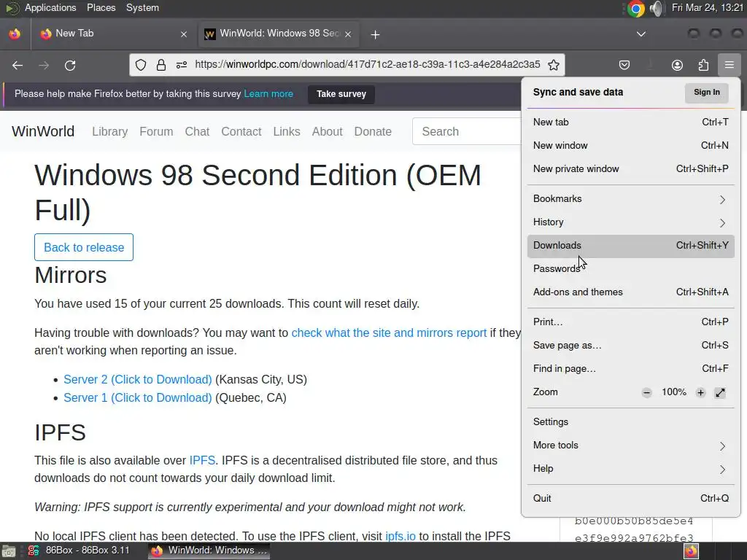Select the WinWorld: Windows 98 tab

[278, 34]
